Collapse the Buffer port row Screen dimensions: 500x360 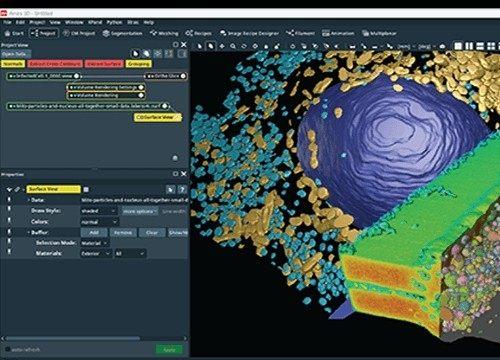[x=29, y=232]
